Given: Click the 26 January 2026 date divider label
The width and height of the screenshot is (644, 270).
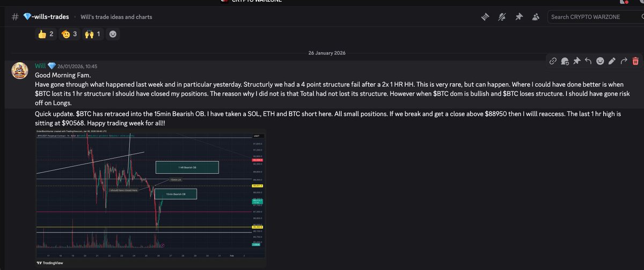Looking at the screenshot, I should 326,53.
